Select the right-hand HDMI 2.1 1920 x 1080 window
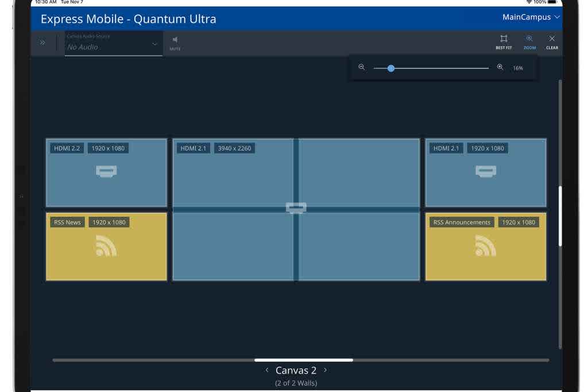The width and height of the screenshot is (588, 392). (486, 172)
